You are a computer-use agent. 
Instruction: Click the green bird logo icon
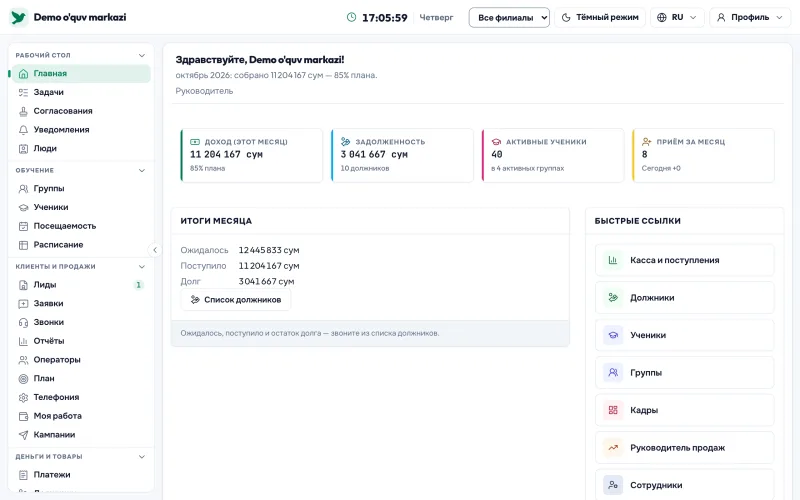[19, 17]
